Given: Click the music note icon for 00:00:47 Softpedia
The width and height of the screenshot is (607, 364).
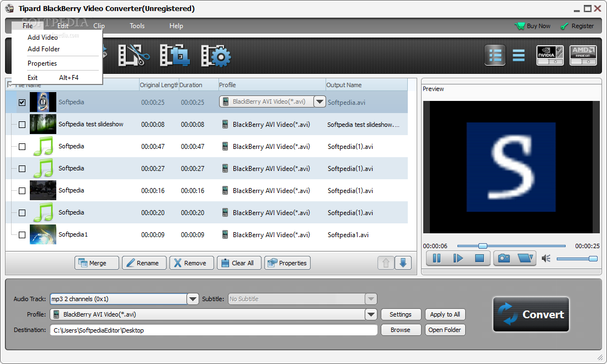Looking at the screenshot, I should (43, 146).
